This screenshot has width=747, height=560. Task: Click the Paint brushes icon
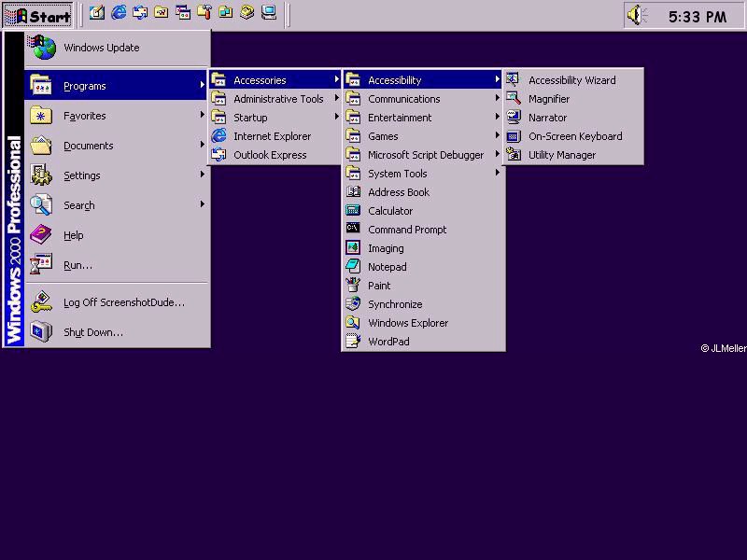[x=353, y=285]
